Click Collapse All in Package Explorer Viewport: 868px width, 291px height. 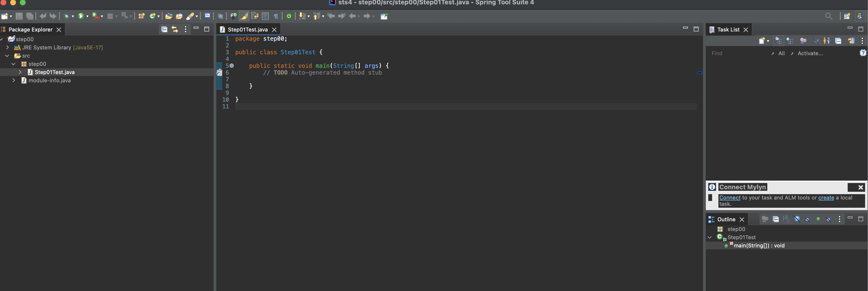point(164,29)
